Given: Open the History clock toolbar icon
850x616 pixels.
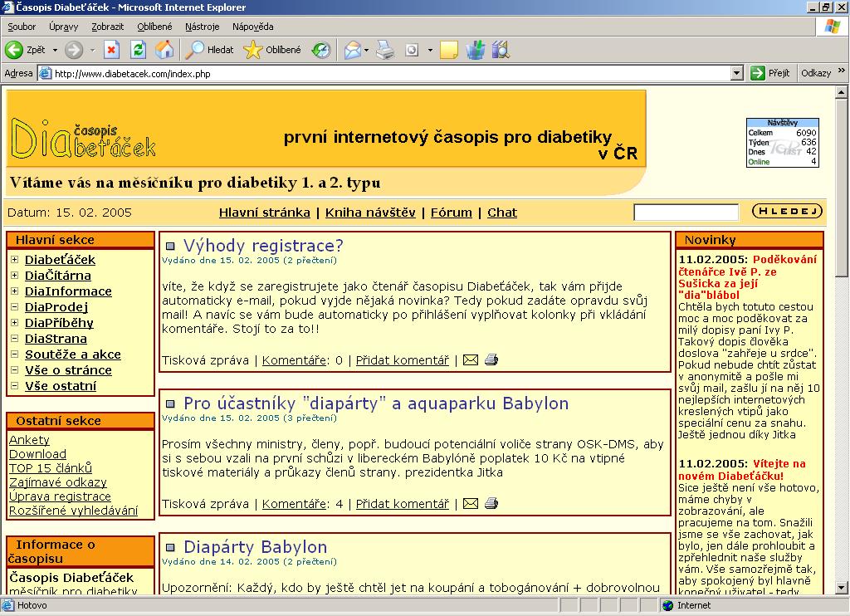Looking at the screenshot, I should (321, 50).
